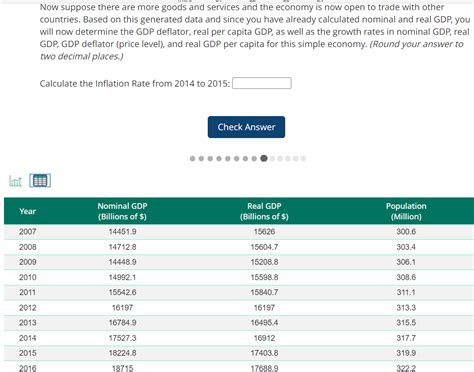Click population value 300.6 for 2007

pos(406,232)
